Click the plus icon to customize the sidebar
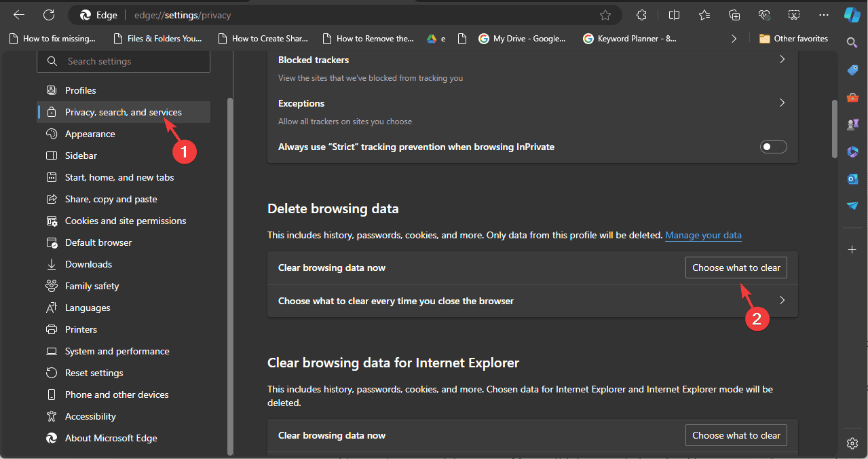Viewport: 868px width, 459px height. pos(852,249)
